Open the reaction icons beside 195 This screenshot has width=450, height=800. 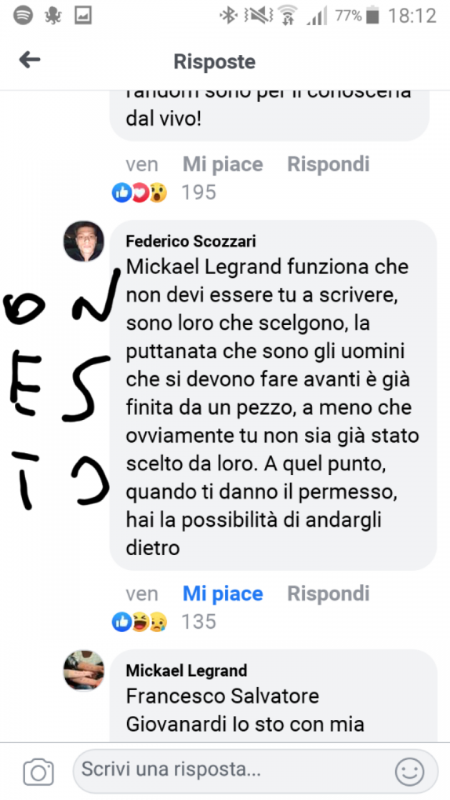(x=140, y=192)
